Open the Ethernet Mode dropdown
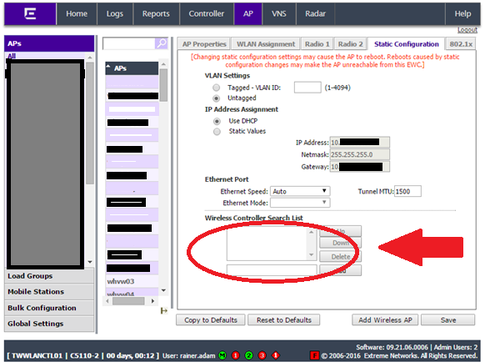 (300, 203)
